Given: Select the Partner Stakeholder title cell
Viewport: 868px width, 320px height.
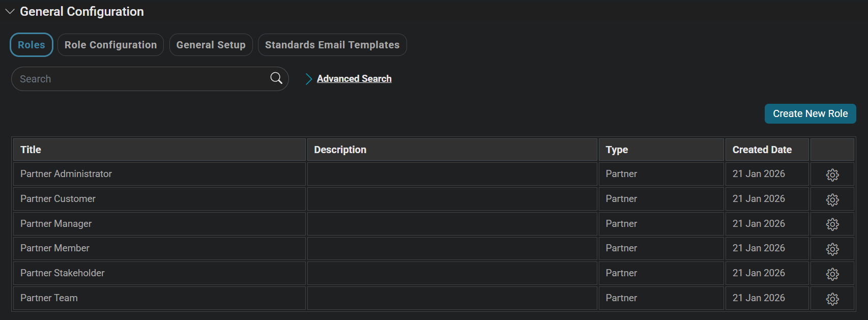Looking at the screenshot, I should click(63, 273).
